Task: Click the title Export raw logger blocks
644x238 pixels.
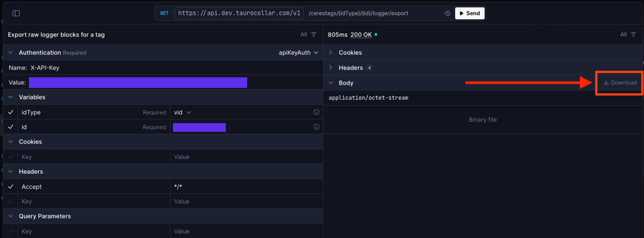Action: pos(56,35)
